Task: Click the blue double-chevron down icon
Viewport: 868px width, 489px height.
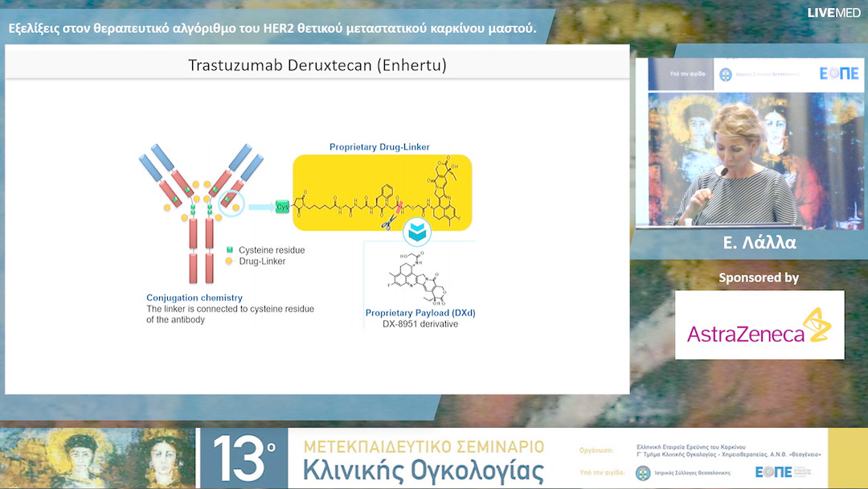Action: point(416,232)
